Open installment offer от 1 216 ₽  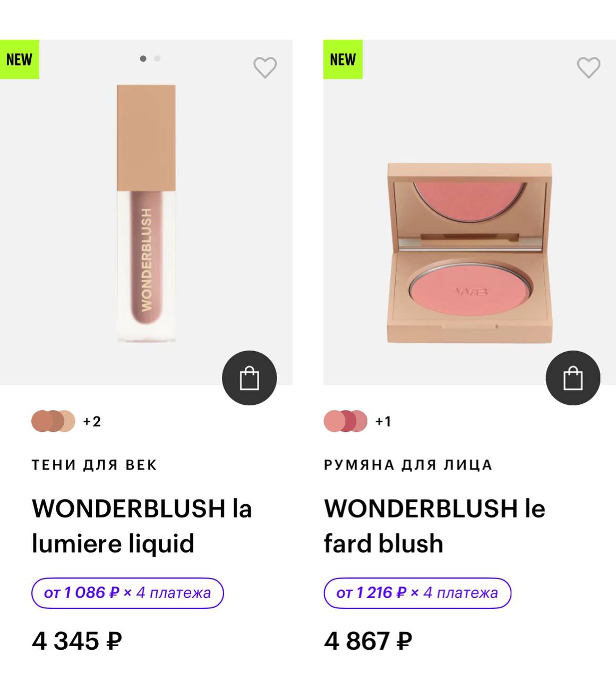(417, 593)
